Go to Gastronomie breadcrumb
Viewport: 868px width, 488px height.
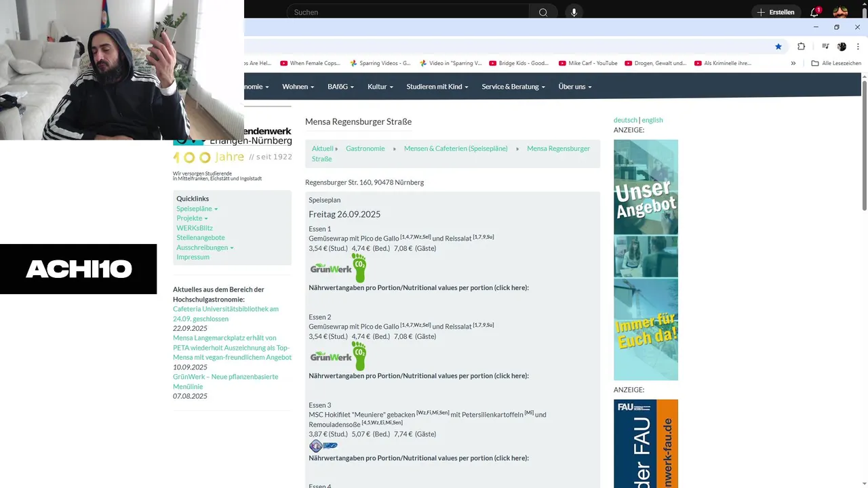coord(366,148)
